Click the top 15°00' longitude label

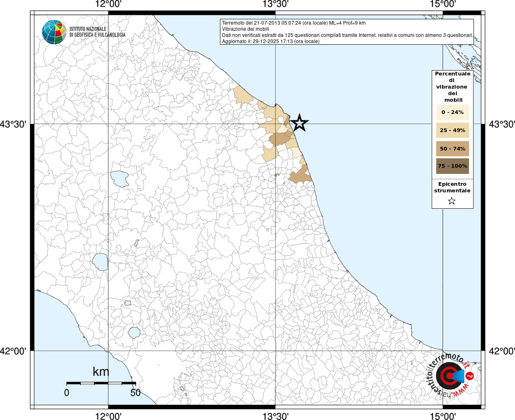(443, 4)
